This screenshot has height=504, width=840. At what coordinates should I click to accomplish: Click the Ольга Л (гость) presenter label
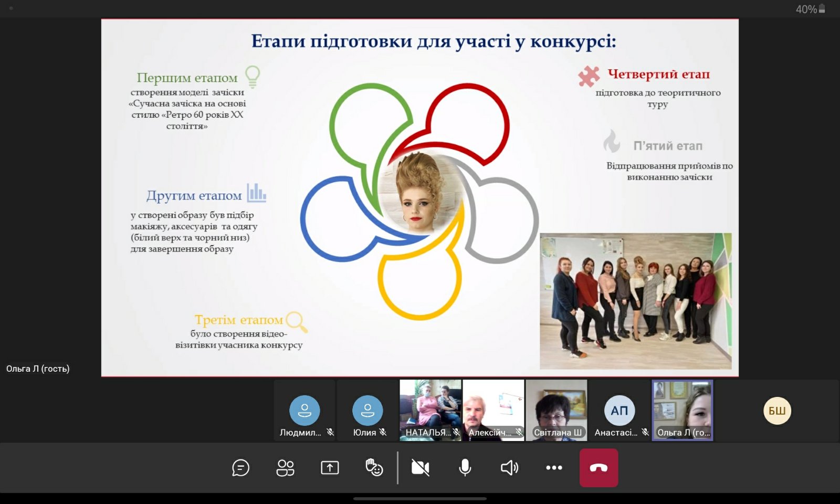(38, 369)
